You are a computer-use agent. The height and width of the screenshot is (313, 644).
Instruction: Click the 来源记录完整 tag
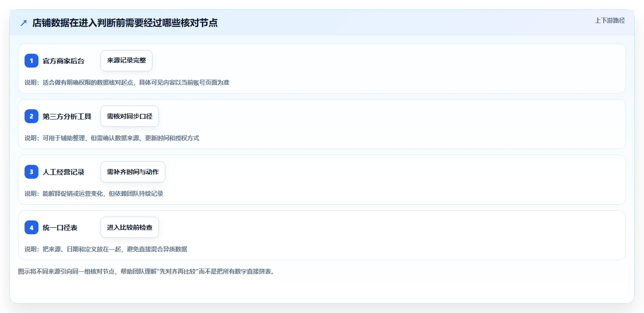pos(126,61)
